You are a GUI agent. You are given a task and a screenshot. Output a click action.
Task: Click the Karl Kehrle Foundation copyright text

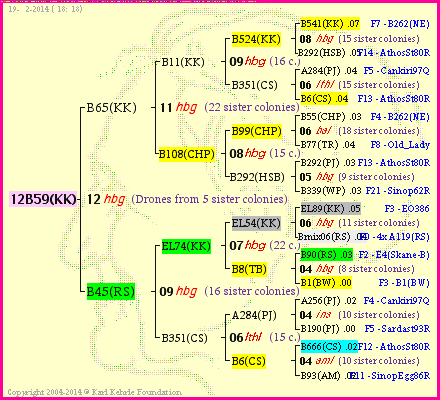coord(95,392)
